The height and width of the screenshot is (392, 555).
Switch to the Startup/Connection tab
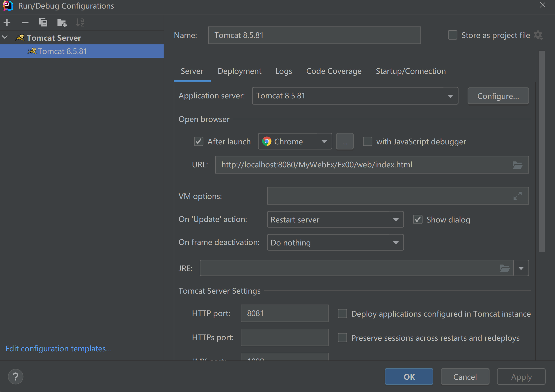411,71
